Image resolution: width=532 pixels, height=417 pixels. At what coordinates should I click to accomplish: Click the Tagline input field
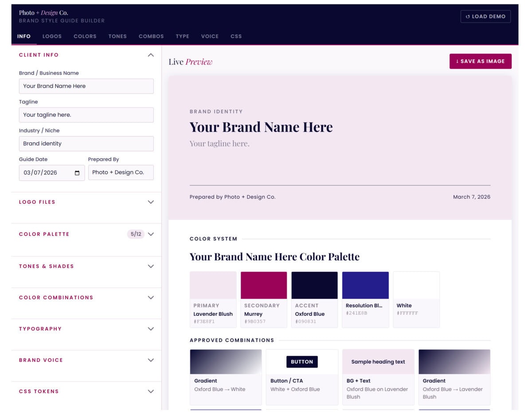pyautogui.click(x=86, y=115)
